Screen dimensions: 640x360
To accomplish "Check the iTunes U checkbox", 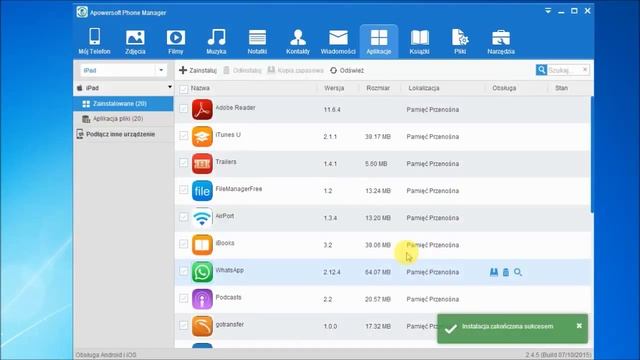I will click(184, 136).
